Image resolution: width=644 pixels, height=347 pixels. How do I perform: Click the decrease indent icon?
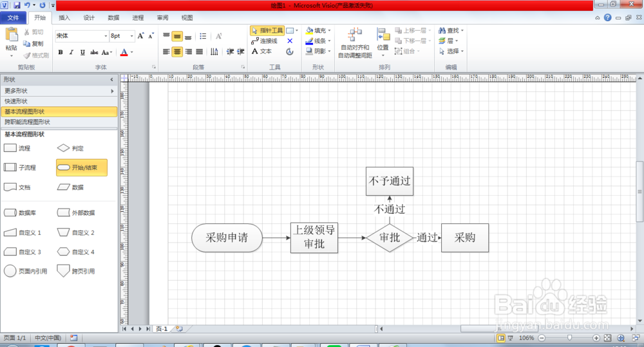click(230, 52)
